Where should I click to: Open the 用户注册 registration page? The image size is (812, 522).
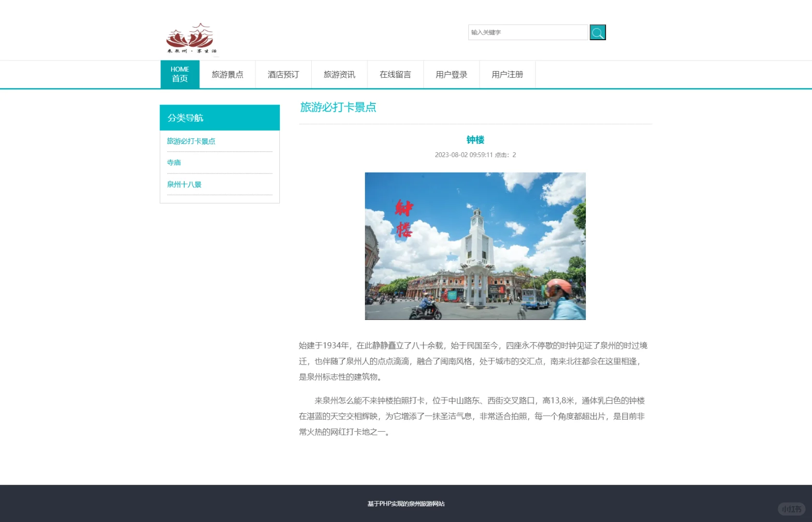pyautogui.click(x=507, y=74)
